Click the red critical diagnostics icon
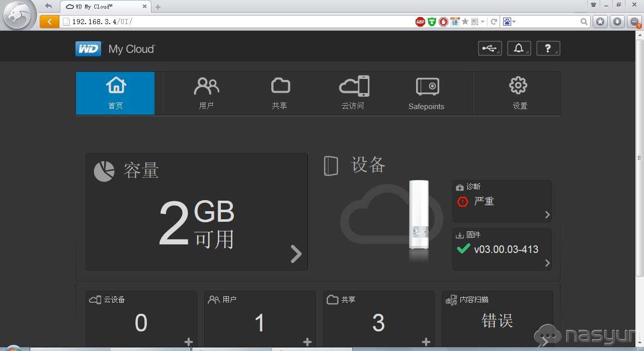Screen dimensions: 644x351 (462, 202)
